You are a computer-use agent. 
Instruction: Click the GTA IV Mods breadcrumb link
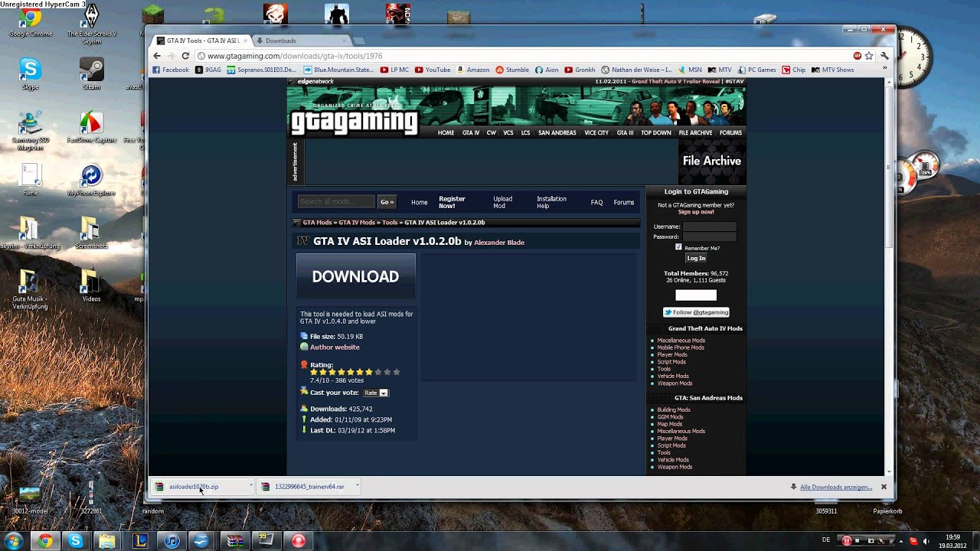(357, 223)
